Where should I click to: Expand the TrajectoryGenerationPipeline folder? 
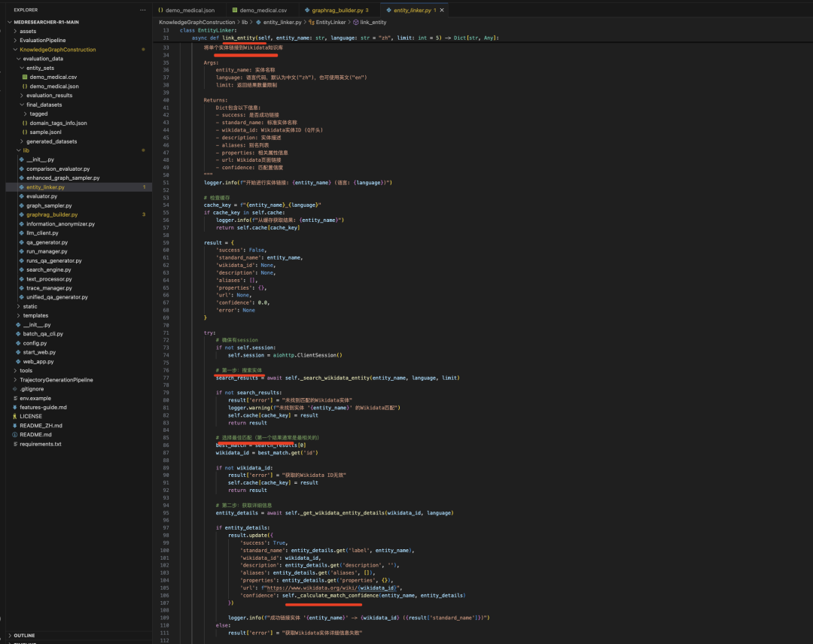(56, 380)
